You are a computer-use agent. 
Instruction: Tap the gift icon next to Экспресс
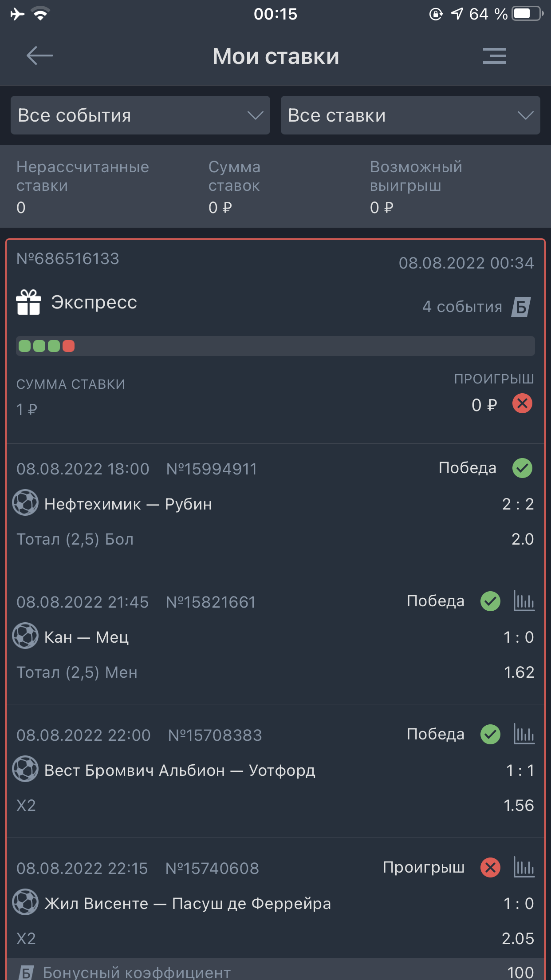pyautogui.click(x=28, y=302)
